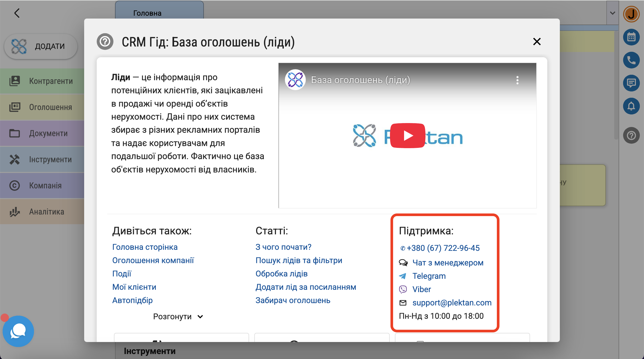Close the CRM Гід dialog
This screenshot has width=644, height=359.
point(537,42)
